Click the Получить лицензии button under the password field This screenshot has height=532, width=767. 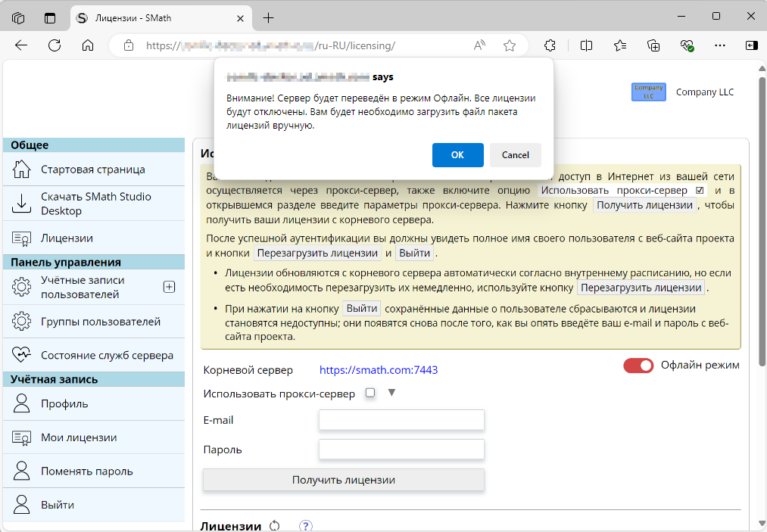344,481
